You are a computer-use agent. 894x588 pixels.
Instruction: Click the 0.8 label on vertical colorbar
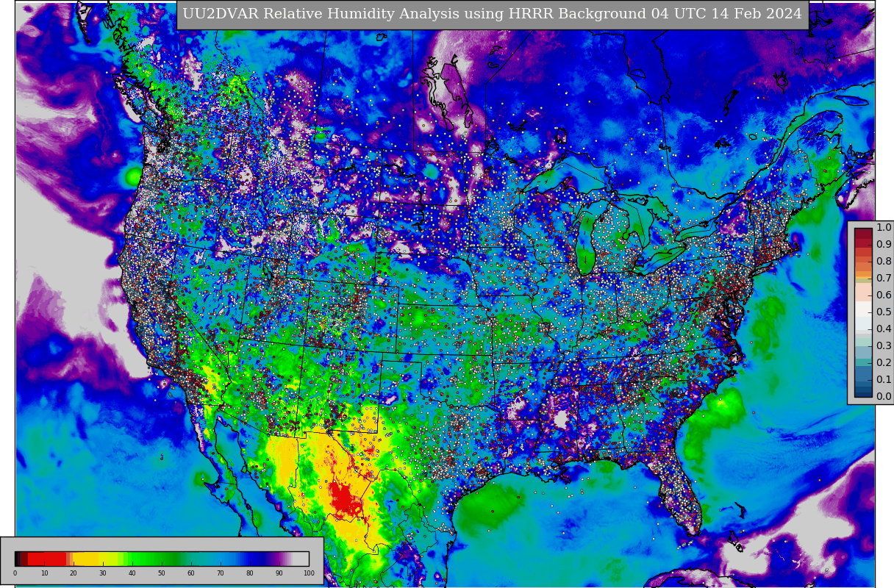884,261
